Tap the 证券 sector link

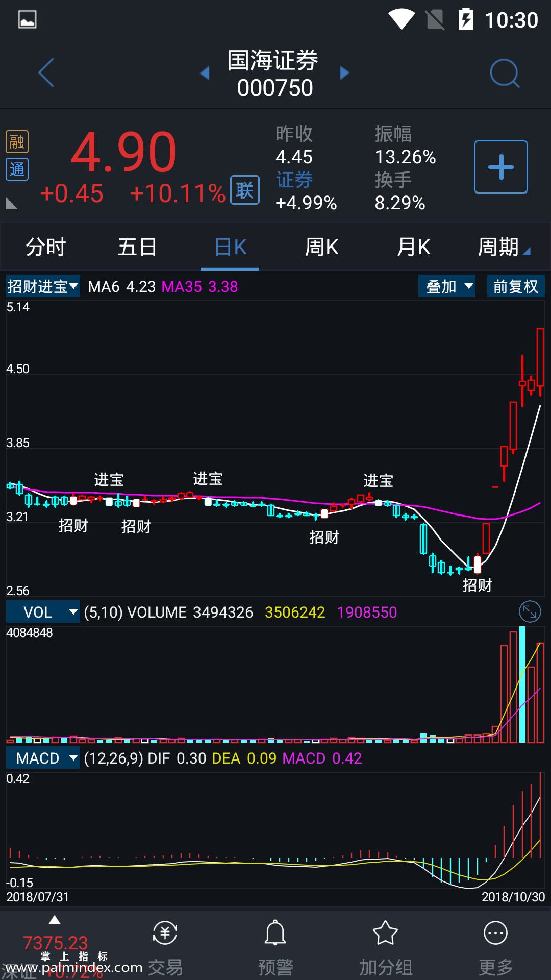click(x=294, y=180)
